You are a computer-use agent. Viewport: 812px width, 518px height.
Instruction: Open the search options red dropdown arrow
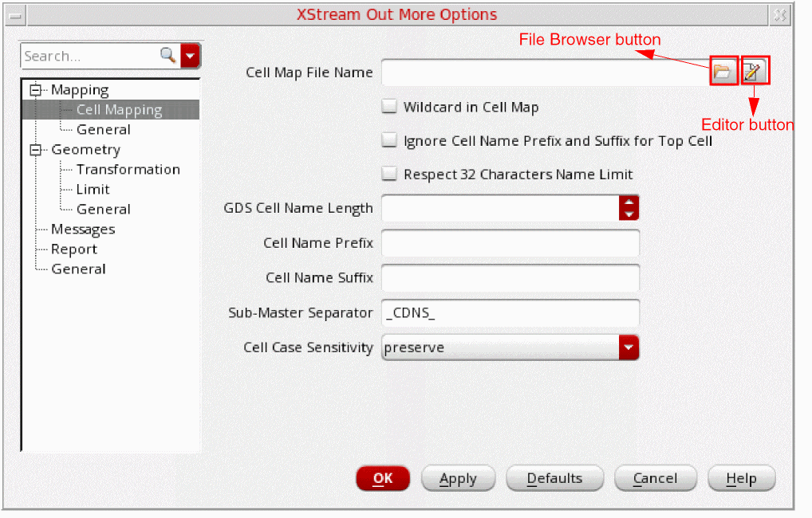pos(190,56)
